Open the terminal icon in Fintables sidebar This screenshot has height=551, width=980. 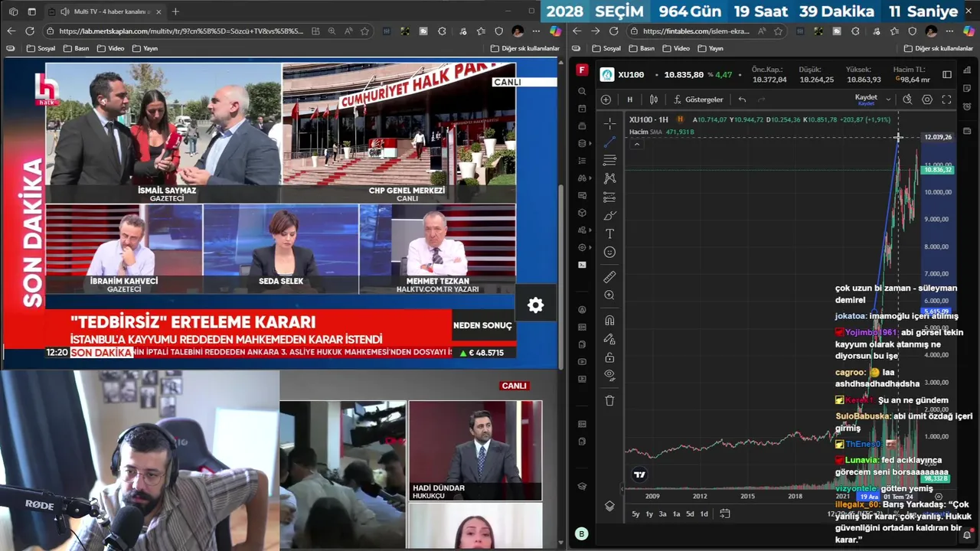582,265
